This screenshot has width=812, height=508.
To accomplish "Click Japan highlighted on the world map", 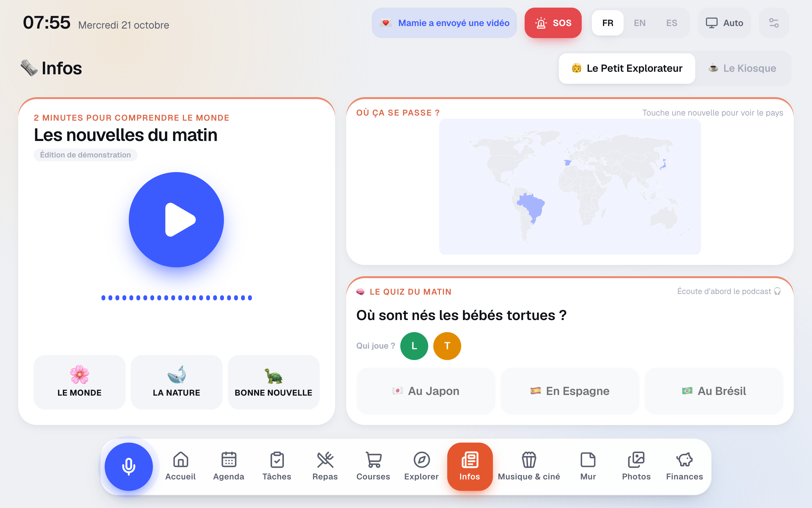I will 663,165.
